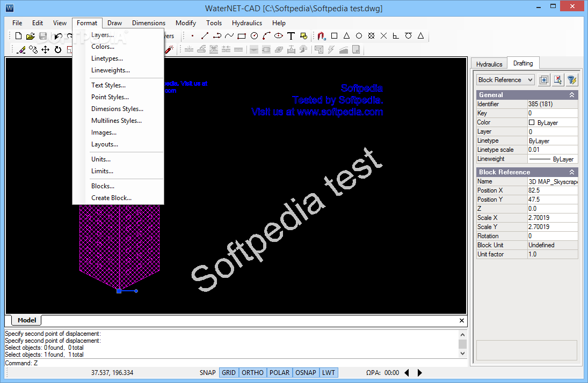This screenshot has height=383, width=588.
Task: Select the Midpoint triangle snap icon after square
Action: click(346, 36)
